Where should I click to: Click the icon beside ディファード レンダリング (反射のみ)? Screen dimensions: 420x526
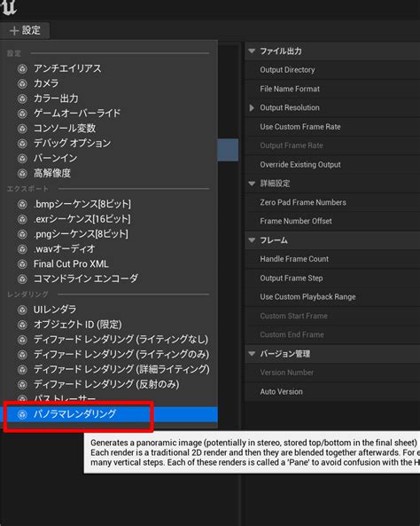pos(22,384)
